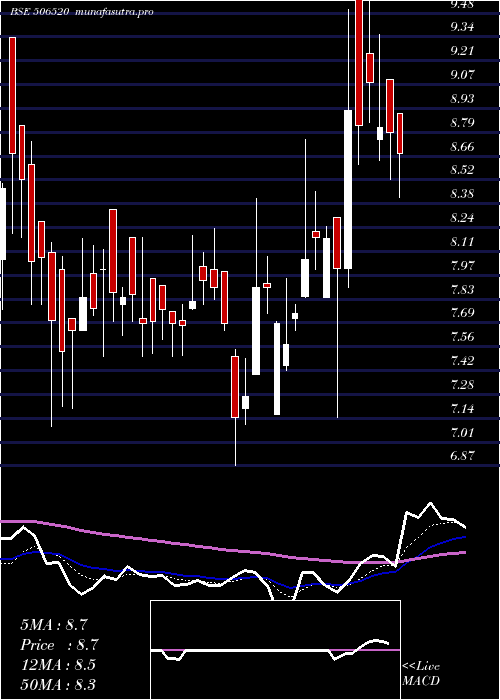Click the 8.93 price axis label

pos(462,99)
